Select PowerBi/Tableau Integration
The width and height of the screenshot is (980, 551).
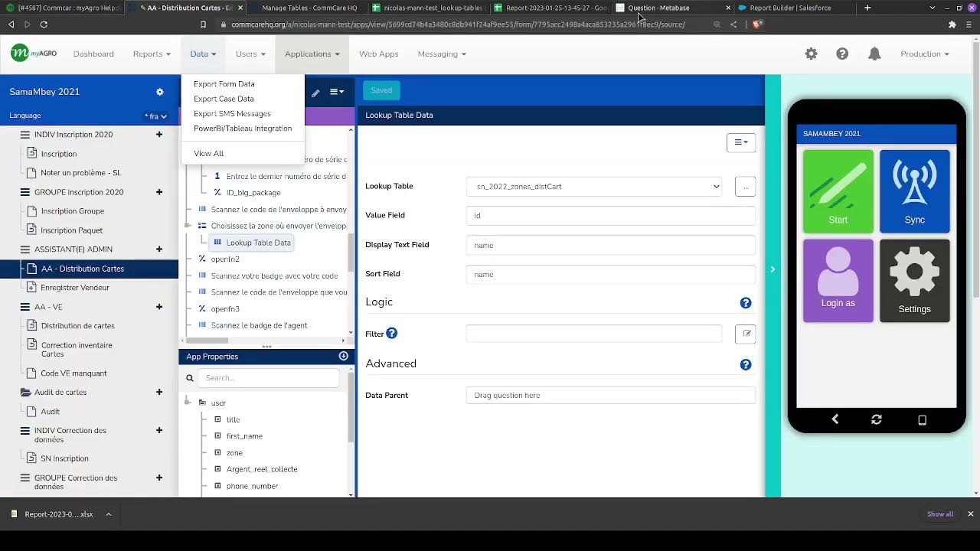243,129
